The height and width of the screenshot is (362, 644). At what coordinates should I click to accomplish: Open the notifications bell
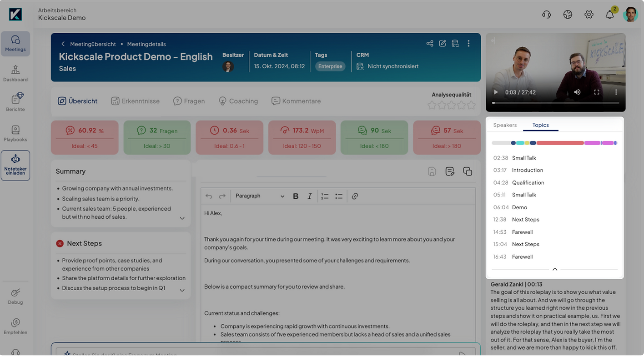pyautogui.click(x=610, y=15)
